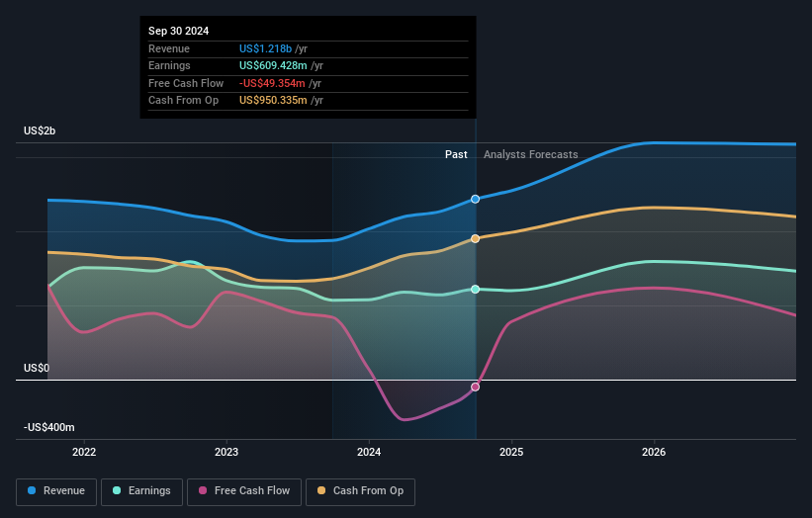
Task: Click the teal Earnings data point marker
Action: 475,290
